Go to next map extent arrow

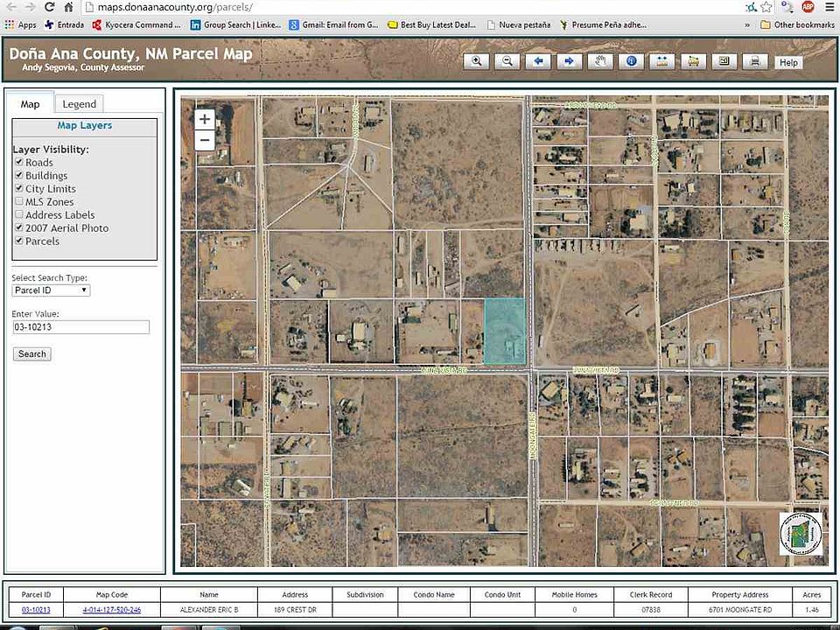tap(569, 61)
